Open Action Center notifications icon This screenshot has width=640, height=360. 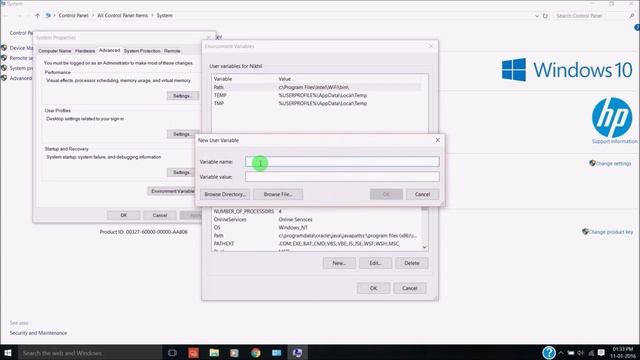601,353
